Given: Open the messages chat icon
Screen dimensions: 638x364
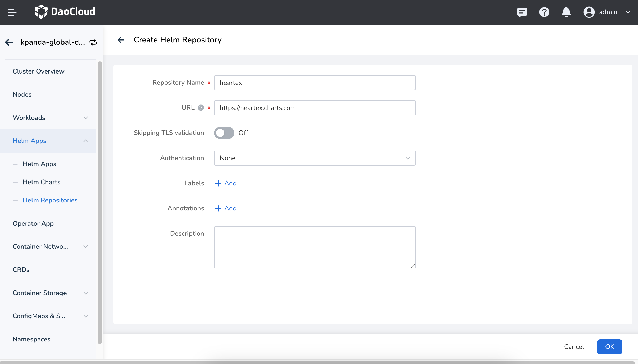Looking at the screenshot, I should click(x=522, y=12).
